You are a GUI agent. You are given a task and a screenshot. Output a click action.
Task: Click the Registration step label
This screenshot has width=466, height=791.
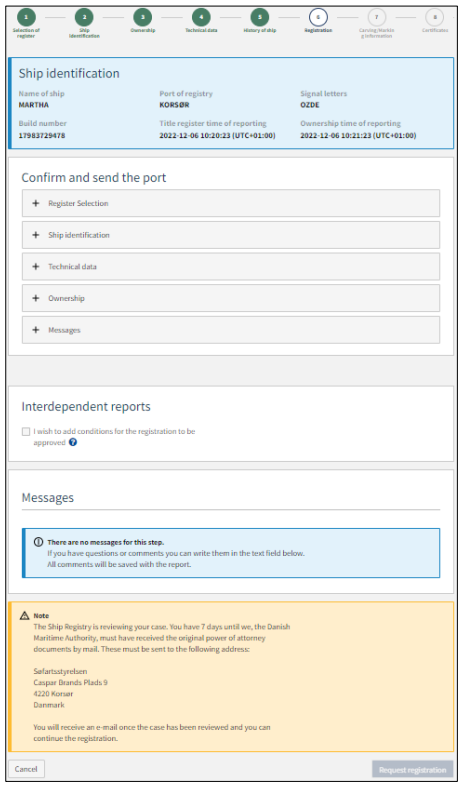(318, 30)
